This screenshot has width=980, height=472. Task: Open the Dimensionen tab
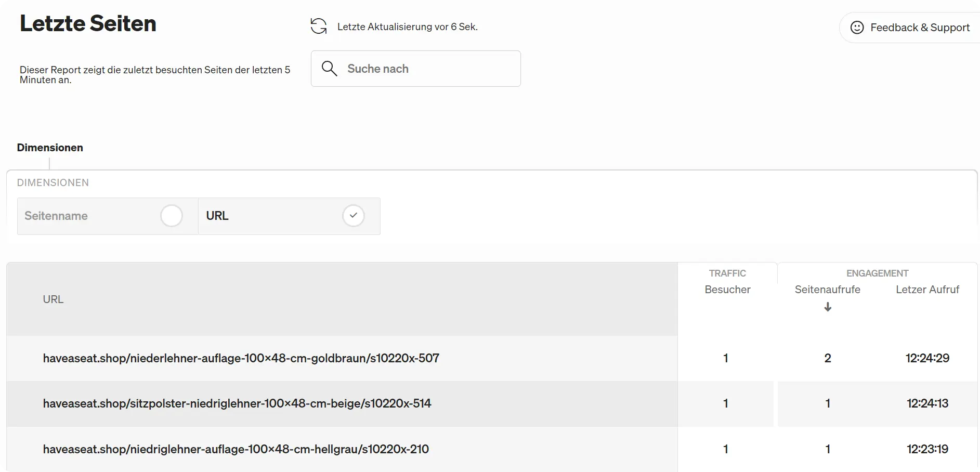(50, 148)
